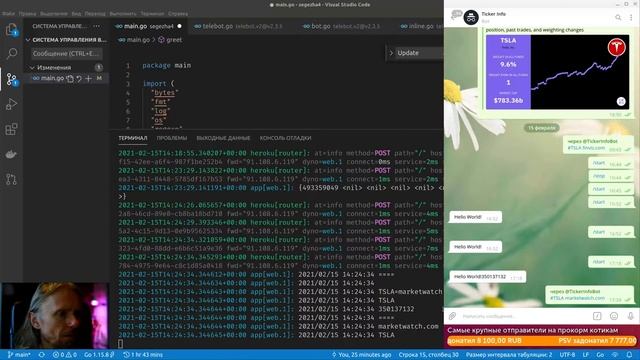Open the notifications bell in the status bar
The width and height of the screenshot is (640, 360).
pyautogui.click(x=629, y=355)
